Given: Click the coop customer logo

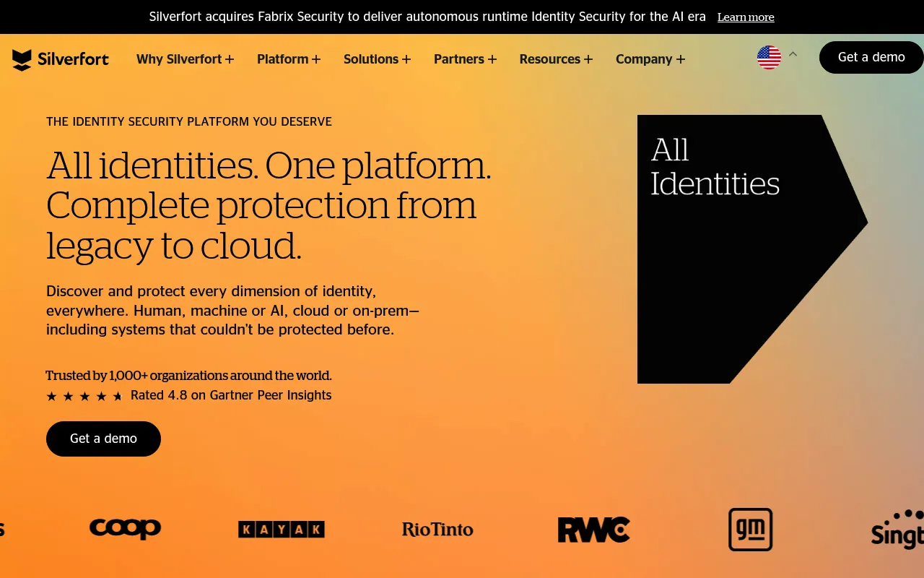Looking at the screenshot, I should click(125, 529).
